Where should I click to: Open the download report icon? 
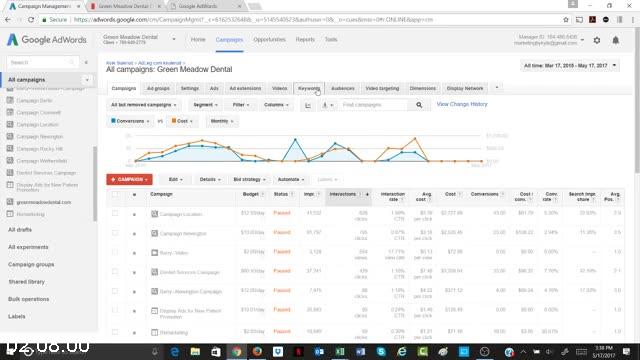point(327,105)
